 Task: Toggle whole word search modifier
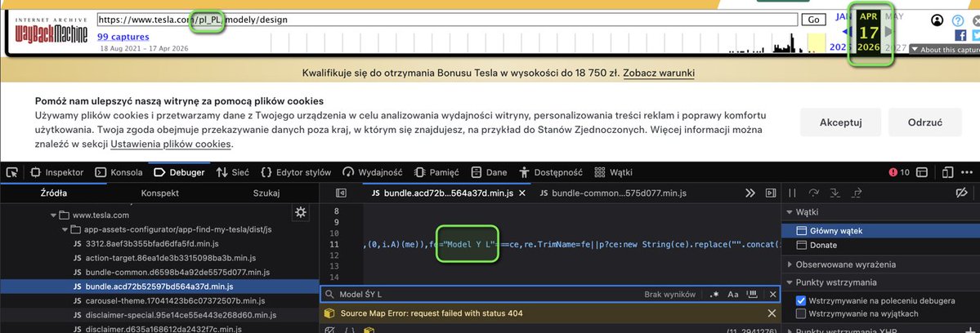pyautogui.click(x=753, y=295)
